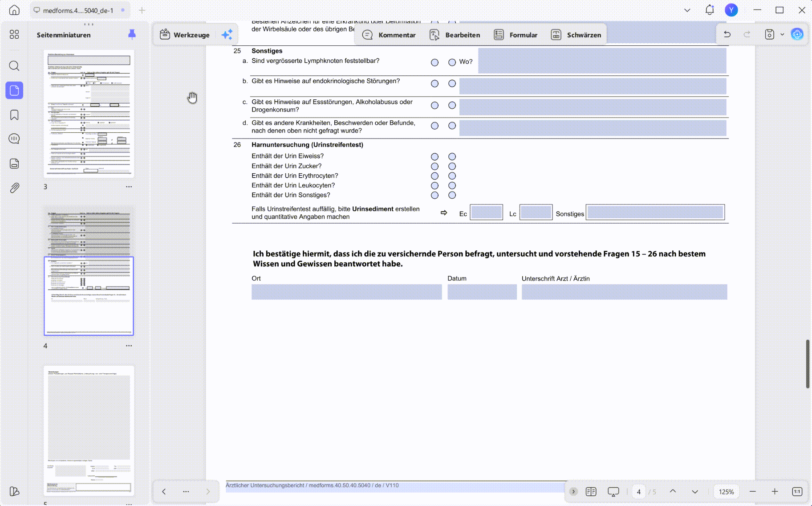The image size is (812, 506).
Task: Open the blue cloud assistant icon
Action: pos(797,34)
